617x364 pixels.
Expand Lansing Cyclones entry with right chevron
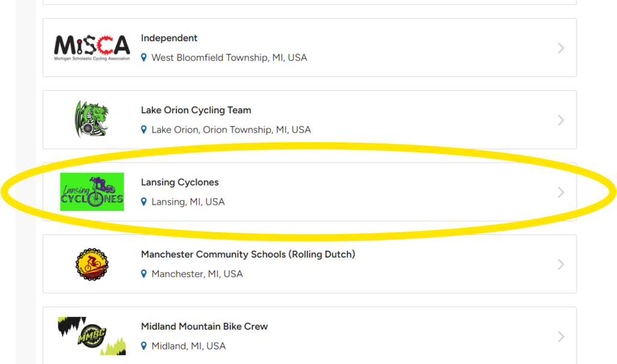coord(561,192)
